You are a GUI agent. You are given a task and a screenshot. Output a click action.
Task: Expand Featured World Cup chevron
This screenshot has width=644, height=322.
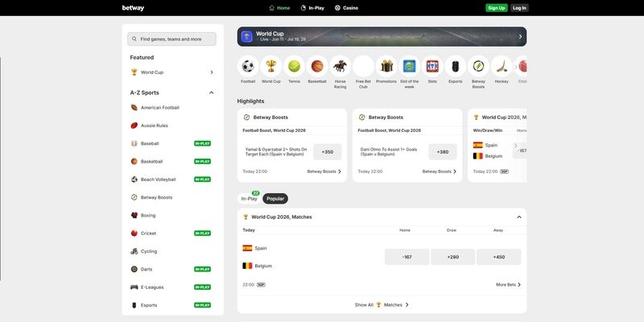click(212, 72)
